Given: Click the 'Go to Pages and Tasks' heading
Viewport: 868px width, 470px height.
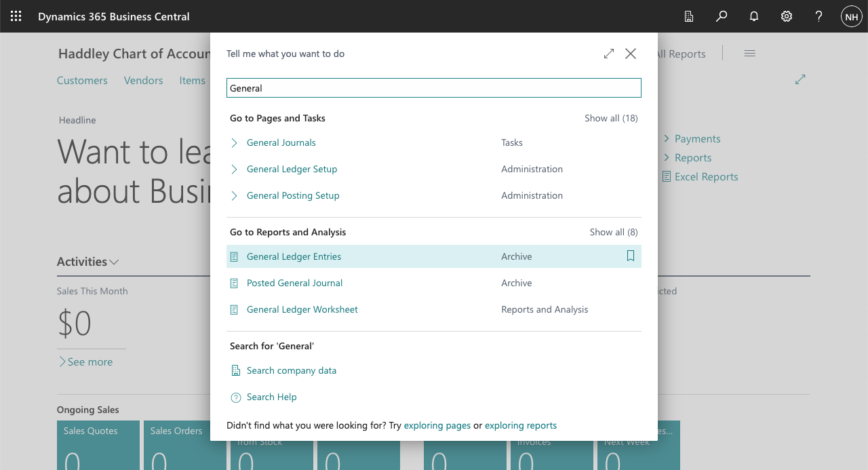Looking at the screenshot, I should [x=277, y=118].
